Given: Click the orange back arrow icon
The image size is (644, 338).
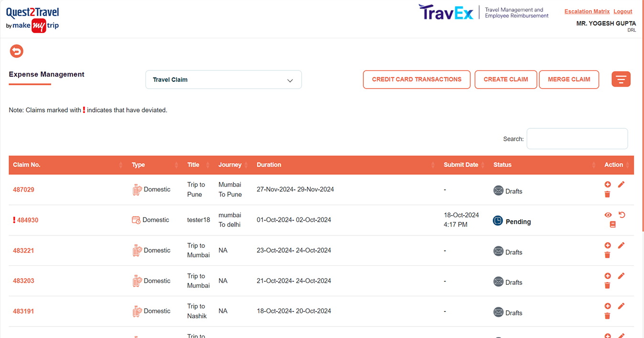Looking at the screenshot, I should 17,51.
